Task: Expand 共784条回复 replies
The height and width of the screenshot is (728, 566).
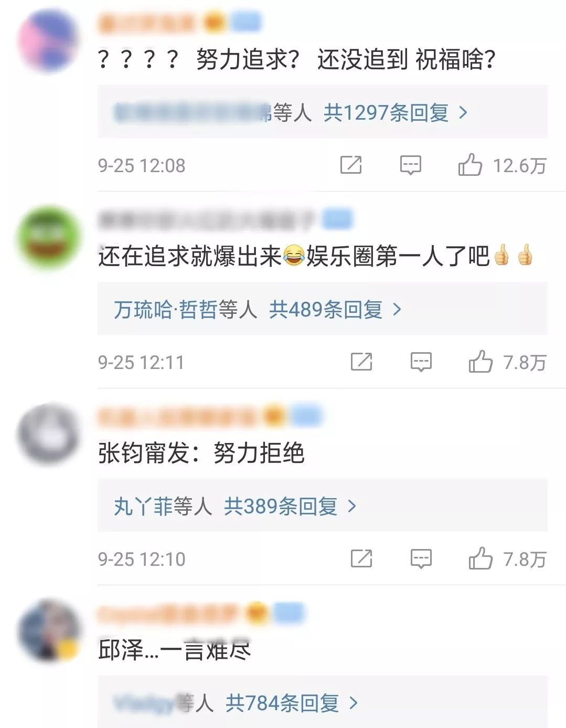Action: [x=292, y=703]
